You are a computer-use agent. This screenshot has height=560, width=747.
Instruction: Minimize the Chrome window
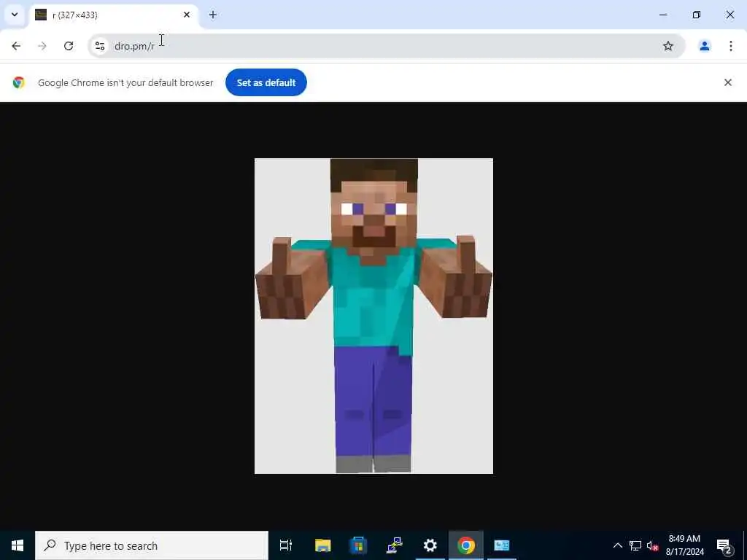662,15
